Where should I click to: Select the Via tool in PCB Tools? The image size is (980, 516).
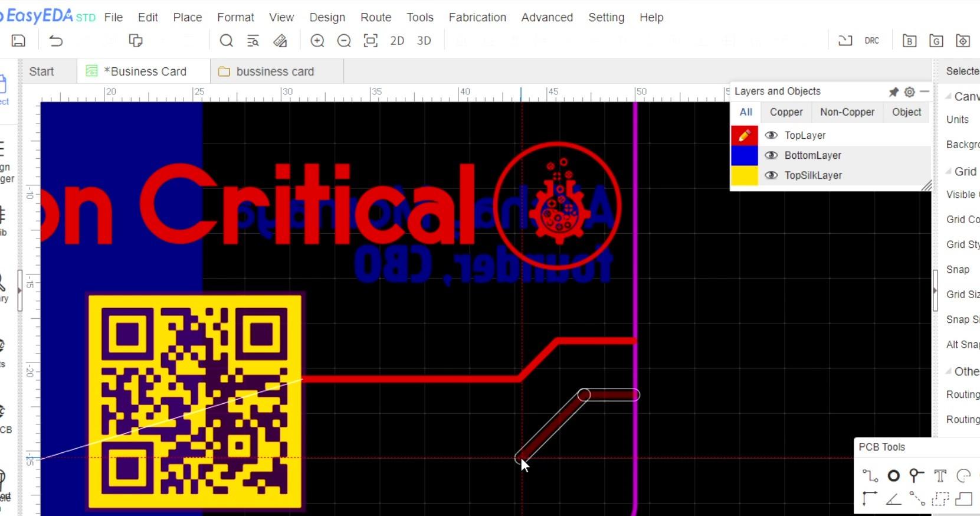pyautogui.click(x=916, y=476)
